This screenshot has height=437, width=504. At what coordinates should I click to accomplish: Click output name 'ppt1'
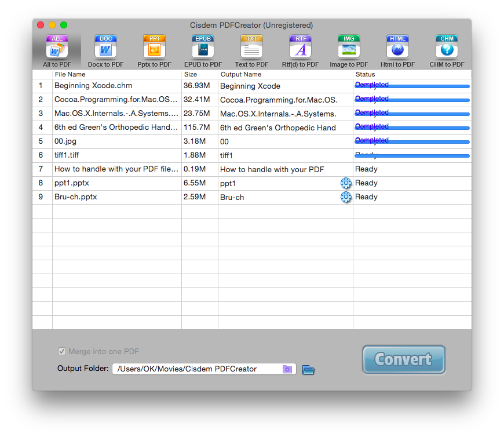tap(228, 183)
